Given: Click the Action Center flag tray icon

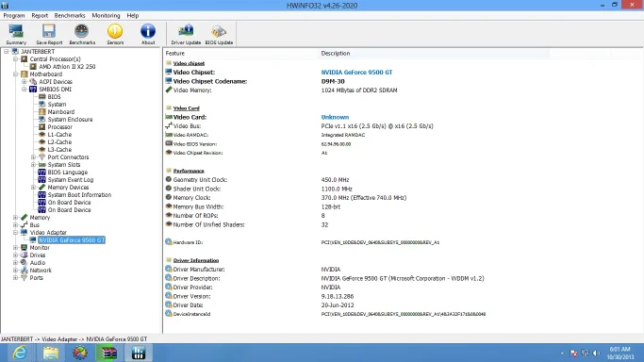Looking at the screenshot, I should (x=574, y=353).
